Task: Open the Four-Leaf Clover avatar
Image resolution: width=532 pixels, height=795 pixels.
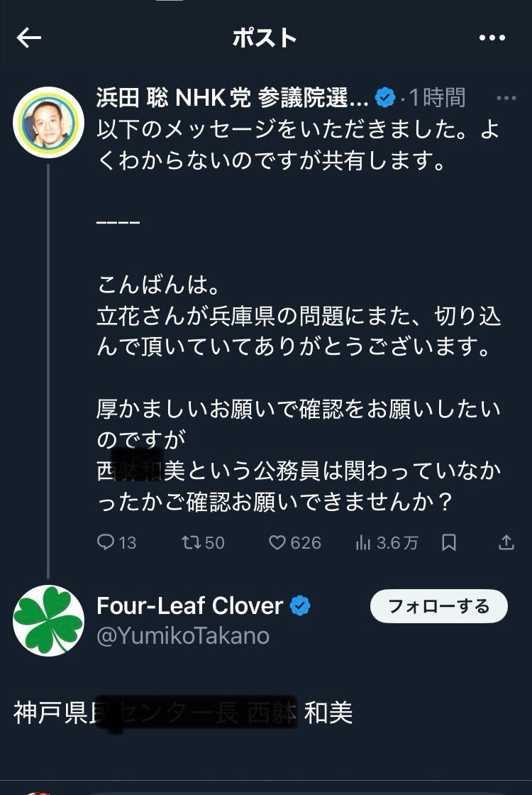Action: pos(49,620)
